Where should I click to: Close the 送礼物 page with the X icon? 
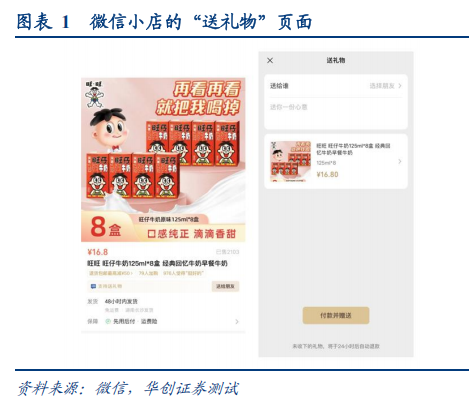270,60
